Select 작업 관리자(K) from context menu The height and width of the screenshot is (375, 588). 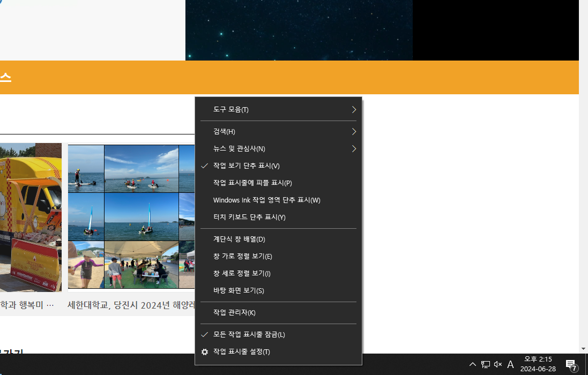click(x=234, y=313)
